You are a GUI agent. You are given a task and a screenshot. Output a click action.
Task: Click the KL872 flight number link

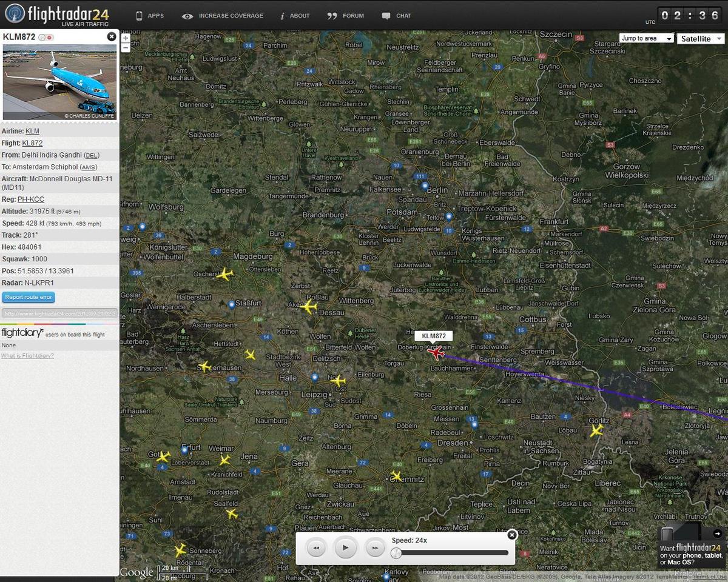click(32, 143)
